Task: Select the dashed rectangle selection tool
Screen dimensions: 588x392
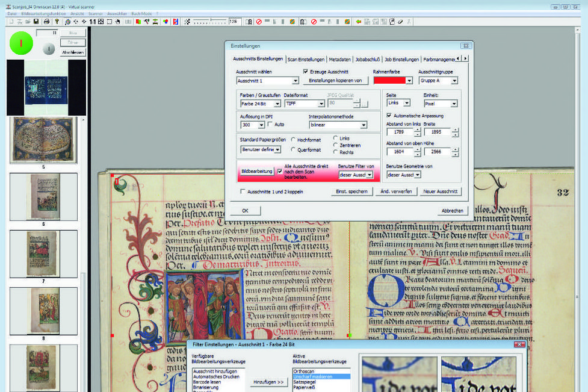Action: point(110,22)
